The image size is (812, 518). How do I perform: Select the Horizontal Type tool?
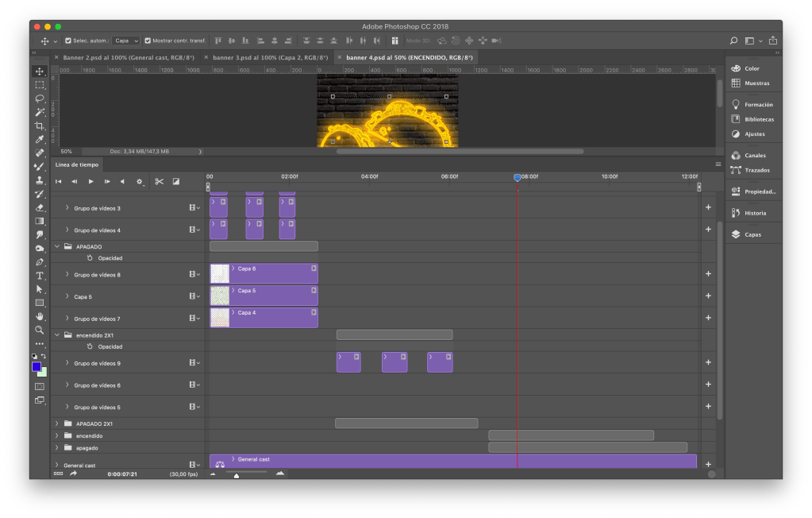point(40,276)
